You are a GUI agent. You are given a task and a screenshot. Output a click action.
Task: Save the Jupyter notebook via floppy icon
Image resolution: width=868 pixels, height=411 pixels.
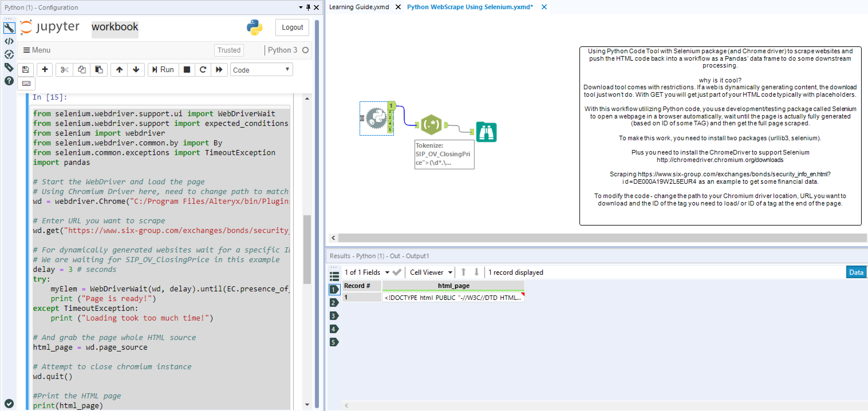[25, 70]
